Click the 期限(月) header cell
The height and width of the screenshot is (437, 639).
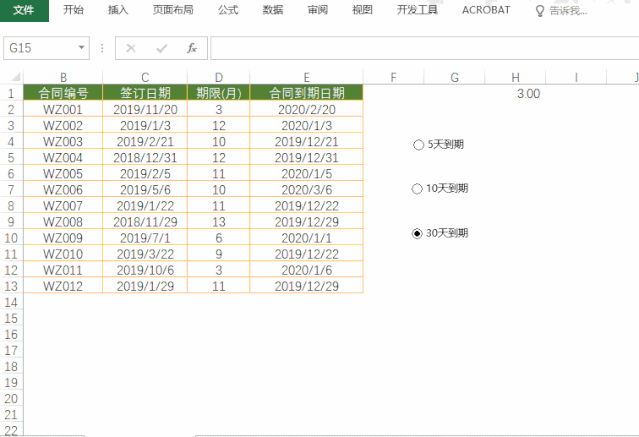coord(219,93)
